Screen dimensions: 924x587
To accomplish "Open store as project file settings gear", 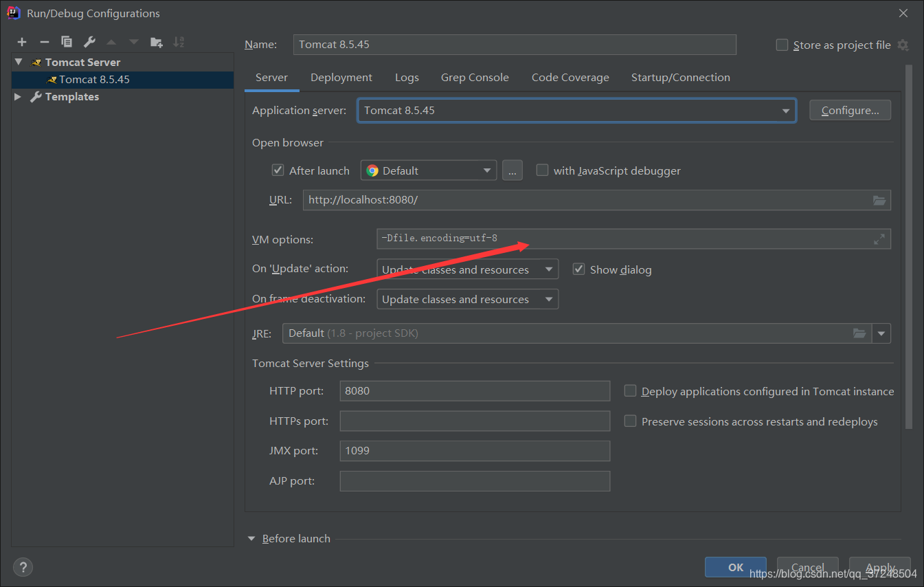I will [903, 45].
